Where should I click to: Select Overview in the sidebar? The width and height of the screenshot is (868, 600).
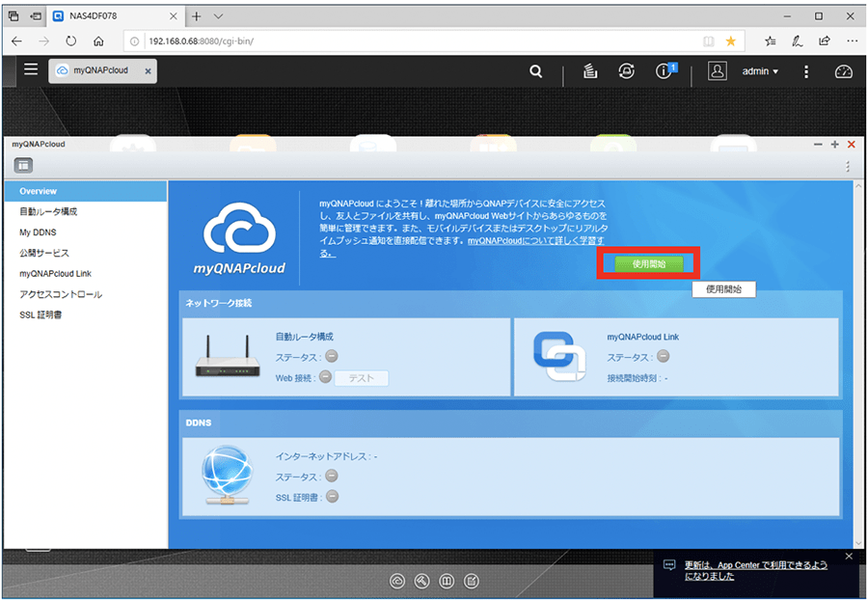click(x=85, y=191)
